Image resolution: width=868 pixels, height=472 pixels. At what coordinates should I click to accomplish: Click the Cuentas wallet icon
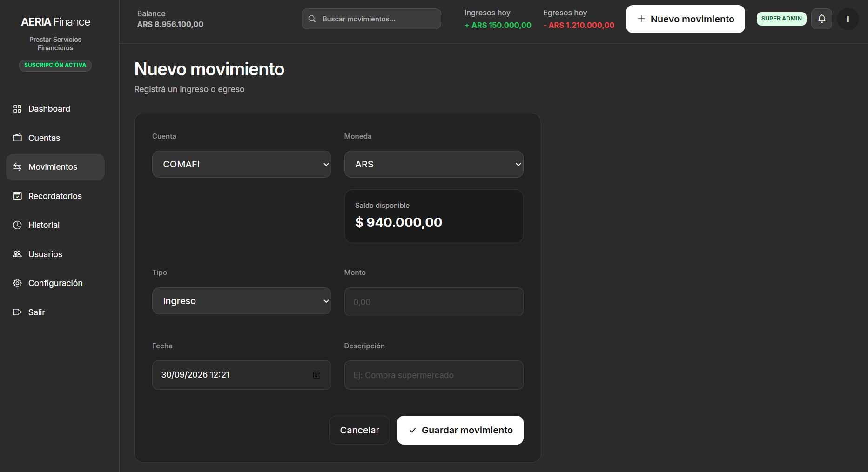(x=17, y=138)
